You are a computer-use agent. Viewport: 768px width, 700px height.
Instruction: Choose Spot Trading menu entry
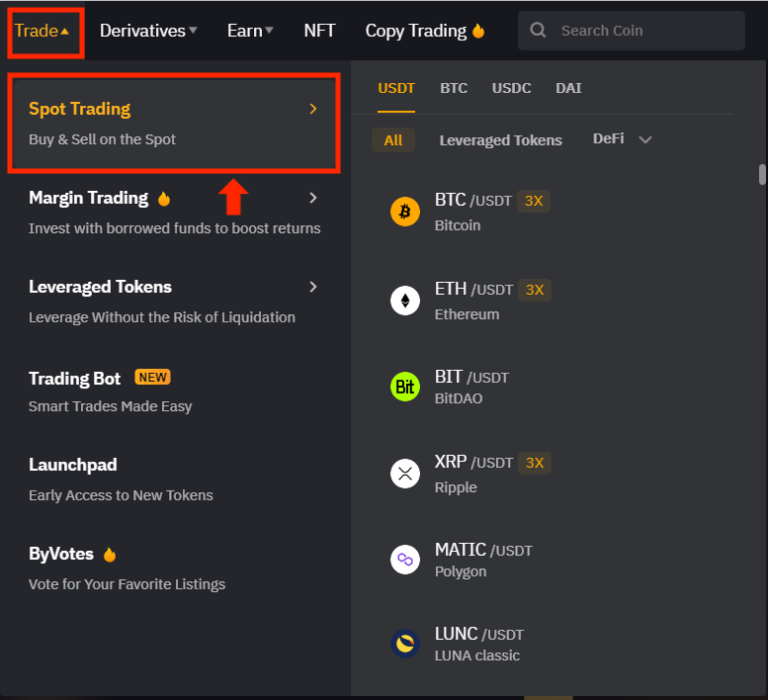pos(174,123)
